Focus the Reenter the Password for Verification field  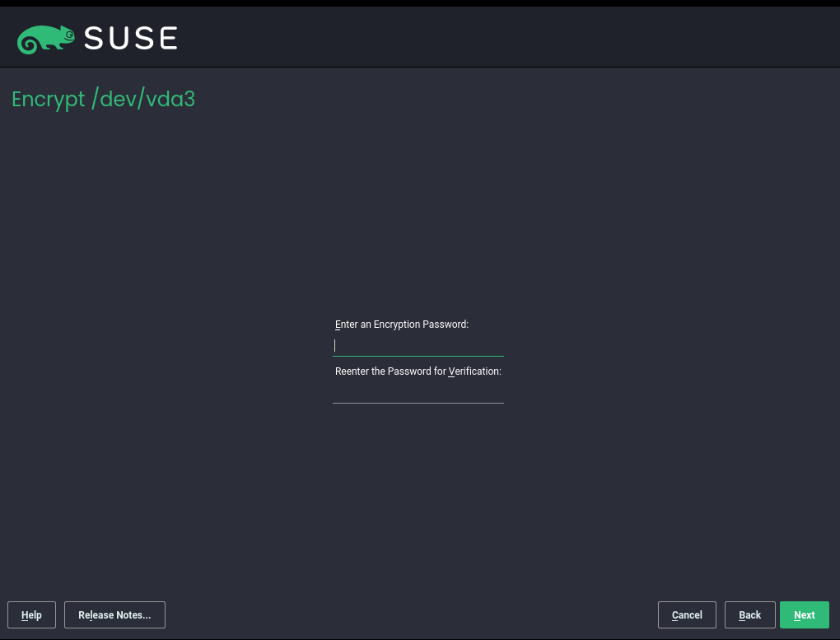pos(418,393)
